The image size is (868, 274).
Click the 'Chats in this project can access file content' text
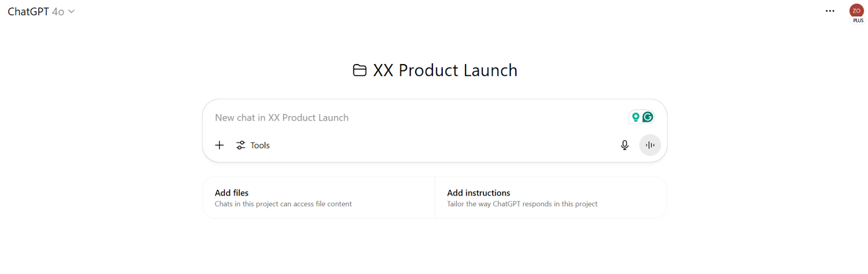tap(283, 204)
